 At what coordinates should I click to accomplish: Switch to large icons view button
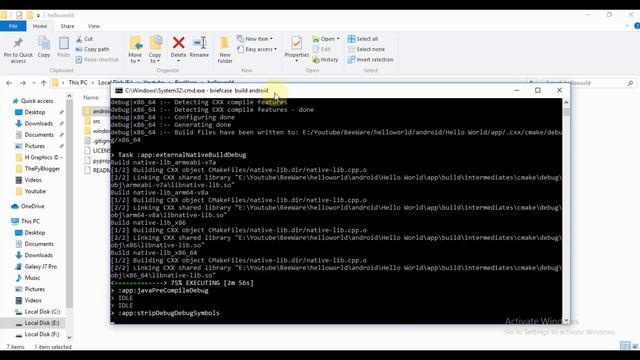click(635, 346)
